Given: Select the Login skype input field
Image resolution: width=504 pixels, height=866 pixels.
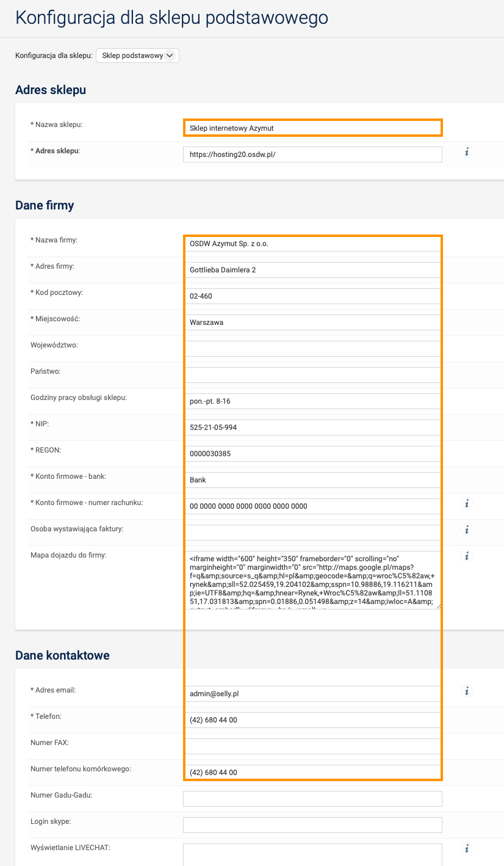Looking at the screenshot, I should tap(312, 825).
